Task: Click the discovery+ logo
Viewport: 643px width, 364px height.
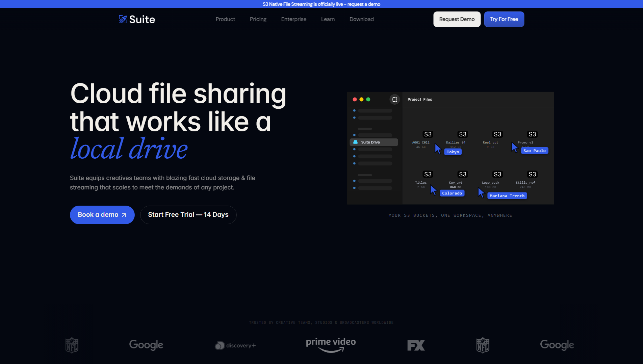Action: tap(235, 345)
